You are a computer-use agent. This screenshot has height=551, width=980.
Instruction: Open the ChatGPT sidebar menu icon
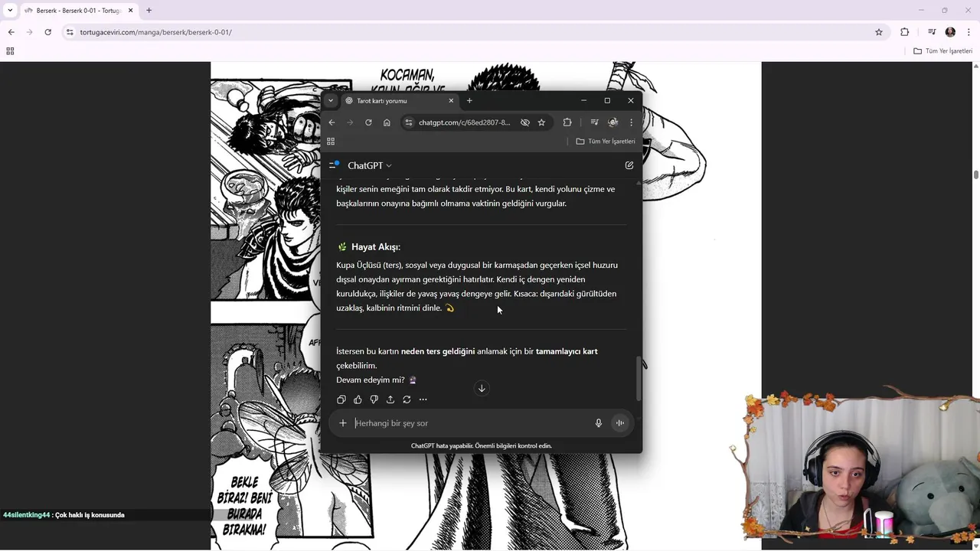334,165
